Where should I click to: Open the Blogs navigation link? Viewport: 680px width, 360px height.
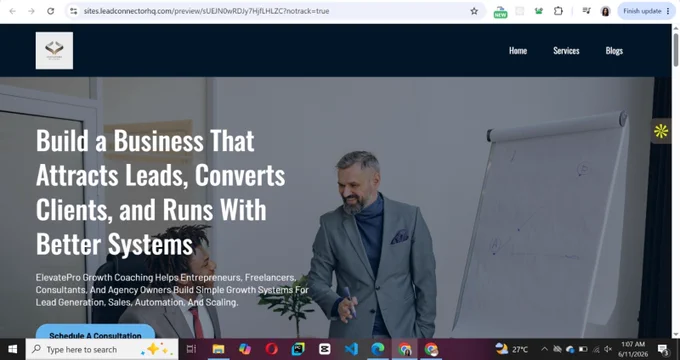(x=614, y=51)
